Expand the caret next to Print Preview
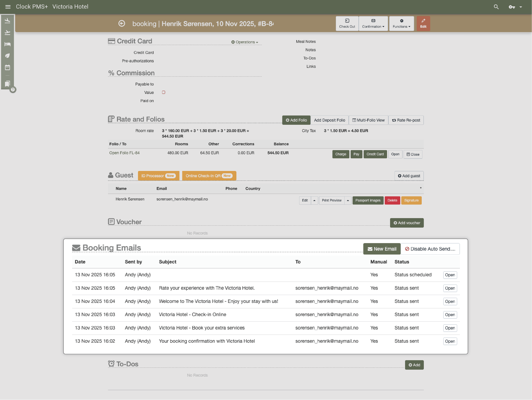 (348, 200)
